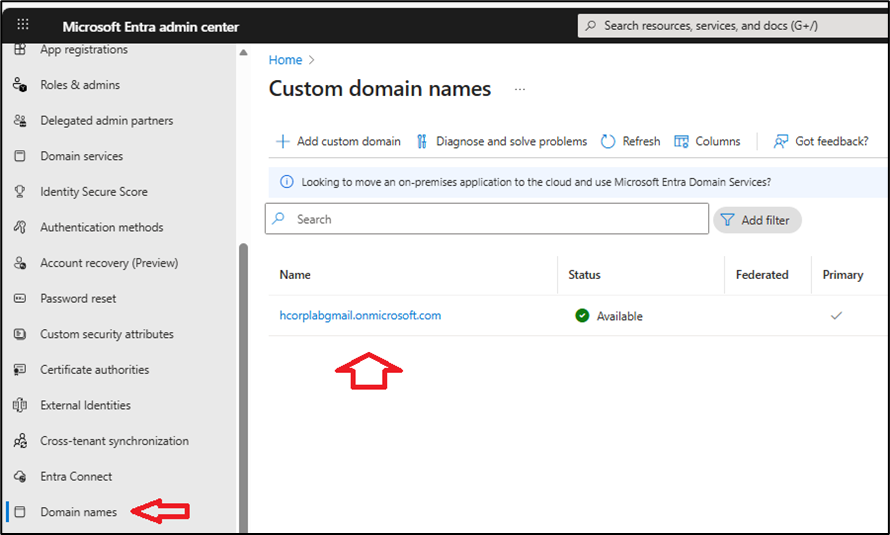Click the domain Search input field

[x=487, y=219]
